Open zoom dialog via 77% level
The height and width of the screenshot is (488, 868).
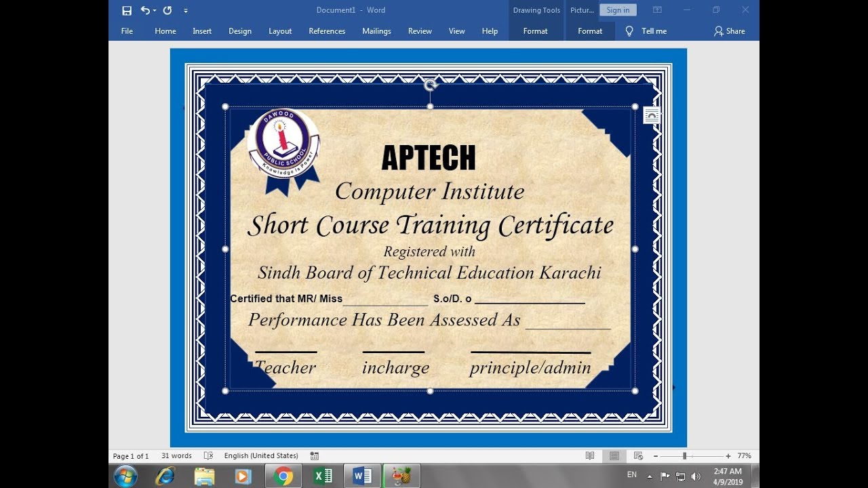(x=744, y=456)
